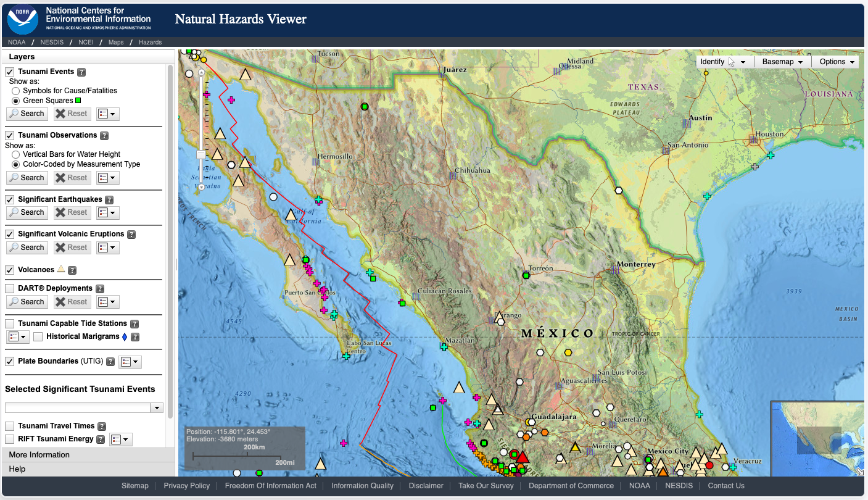Hide the Volcanoes layer

pos(10,270)
